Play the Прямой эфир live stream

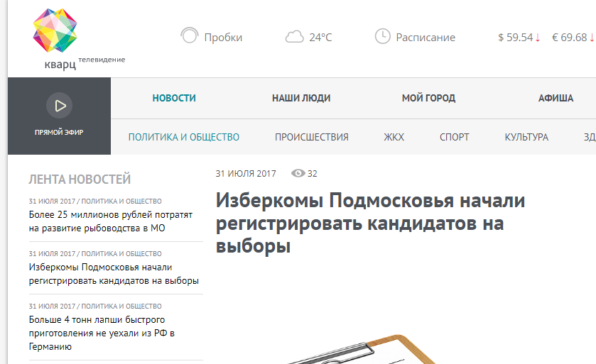[59, 106]
